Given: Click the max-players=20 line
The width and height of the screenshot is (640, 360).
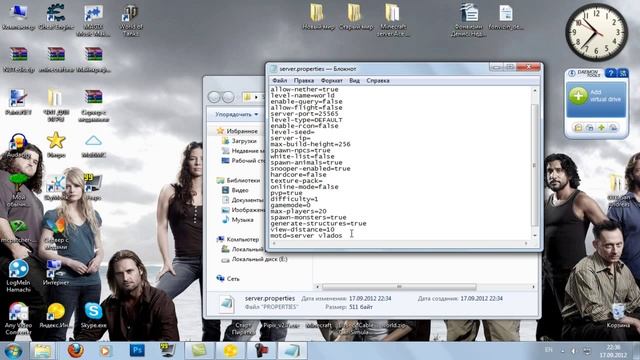Looking at the screenshot, I should pyautogui.click(x=298, y=211).
